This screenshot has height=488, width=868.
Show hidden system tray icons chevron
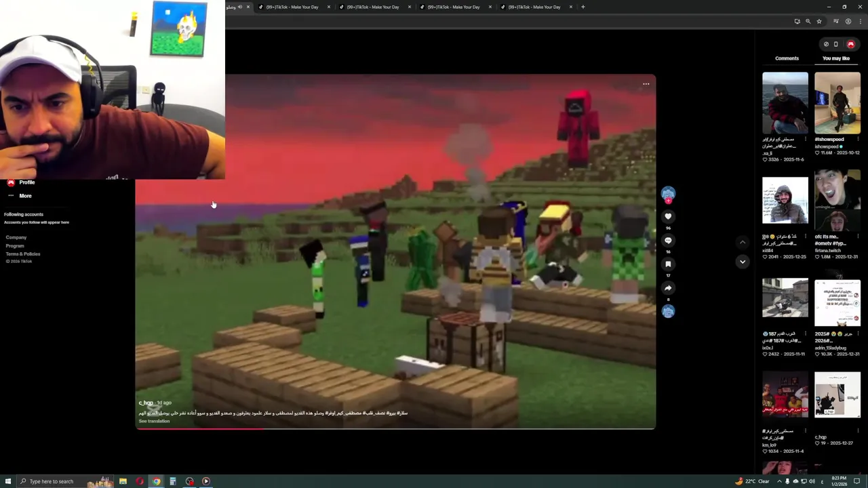[x=778, y=481]
